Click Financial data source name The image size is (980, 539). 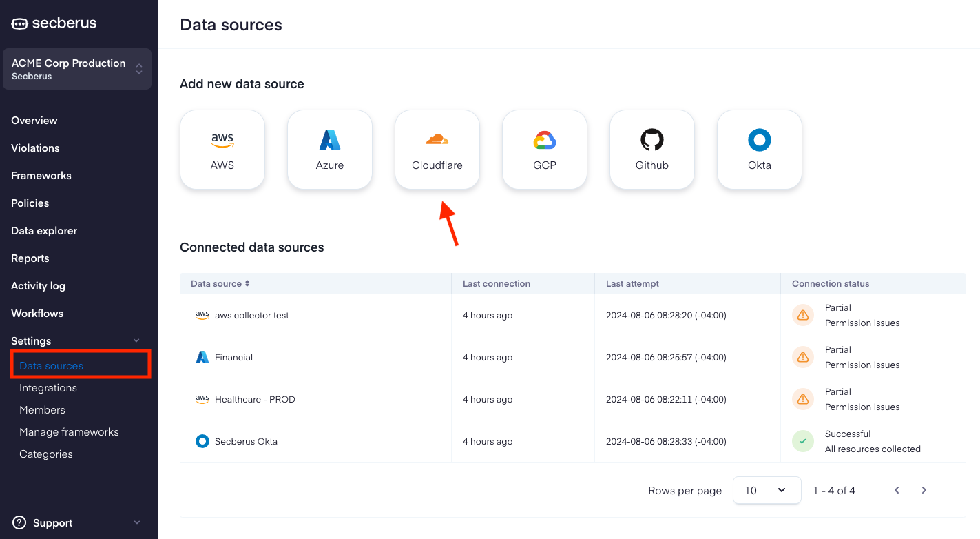click(x=234, y=357)
